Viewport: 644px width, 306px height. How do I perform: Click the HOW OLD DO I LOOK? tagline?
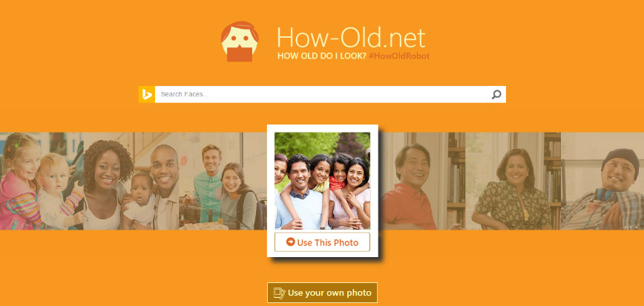pos(321,56)
